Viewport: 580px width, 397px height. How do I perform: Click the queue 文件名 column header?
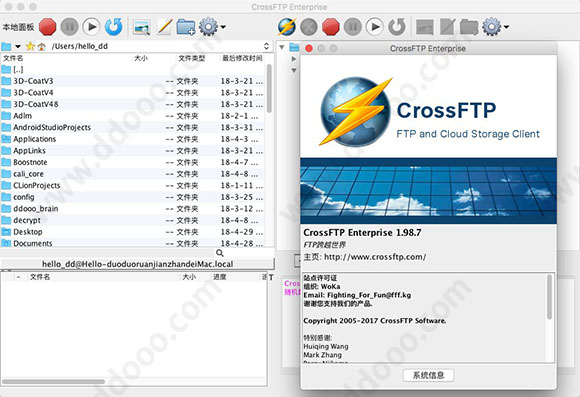click(40, 277)
